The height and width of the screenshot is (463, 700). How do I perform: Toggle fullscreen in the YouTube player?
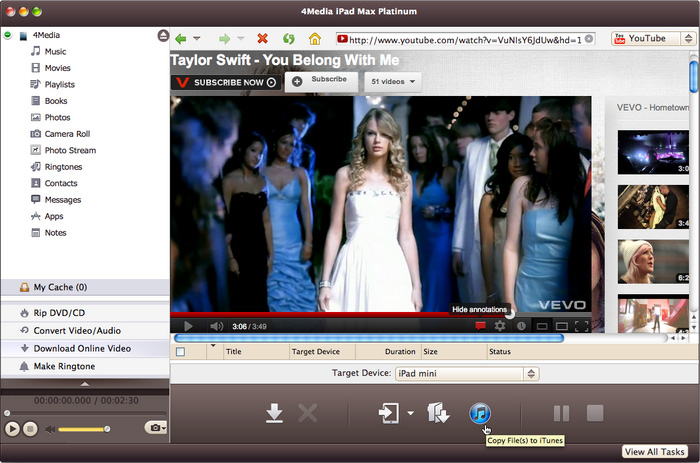[x=581, y=325]
